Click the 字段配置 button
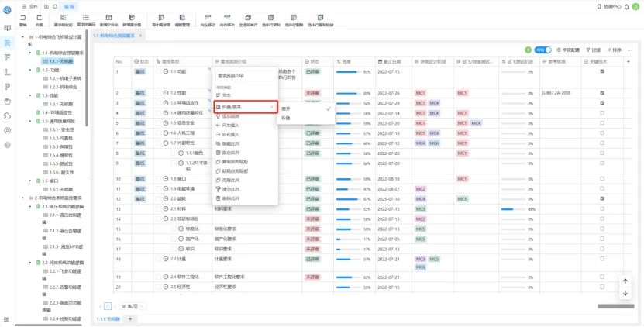The height and width of the screenshot is (327, 644). tap(568, 50)
